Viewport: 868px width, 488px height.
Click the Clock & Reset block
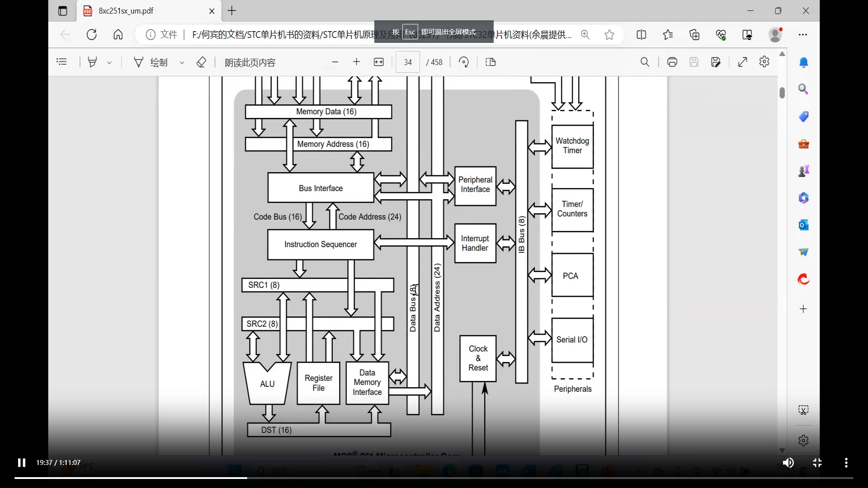(x=478, y=358)
